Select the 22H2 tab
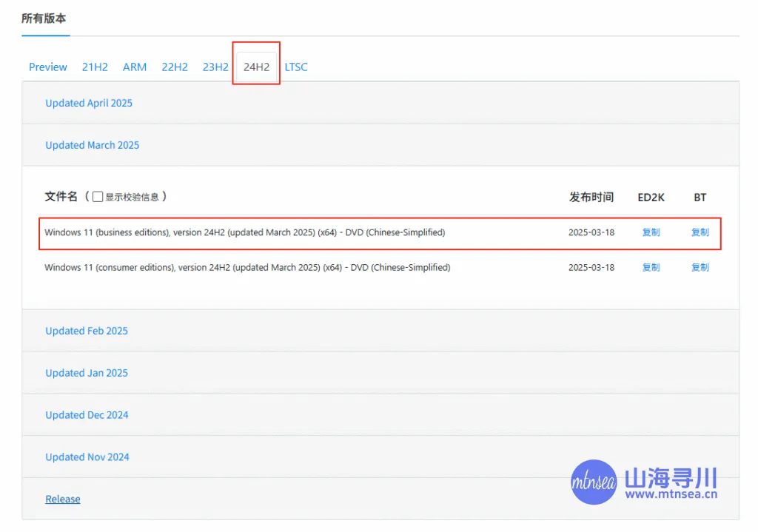The height and width of the screenshot is (532, 758). tap(175, 67)
